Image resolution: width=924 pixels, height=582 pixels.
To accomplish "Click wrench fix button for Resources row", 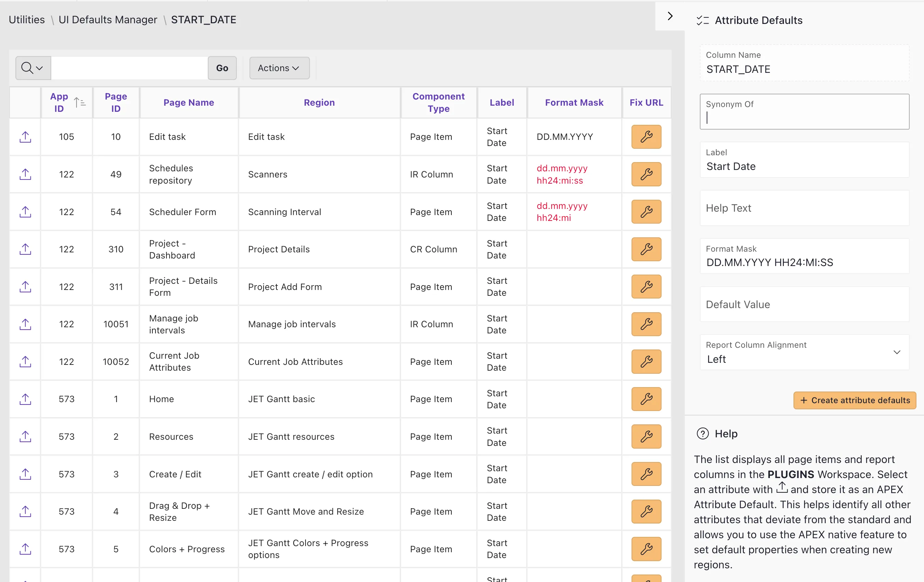I will pyautogui.click(x=646, y=436).
